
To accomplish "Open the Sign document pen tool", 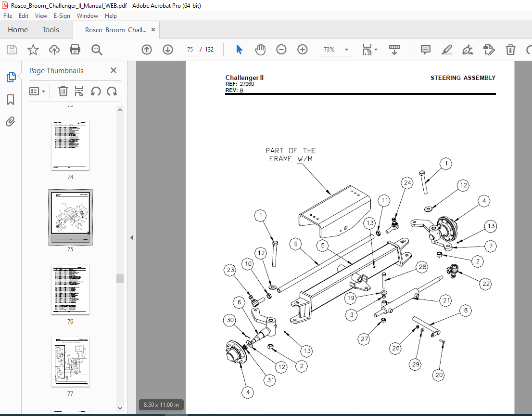I will (468, 50).
